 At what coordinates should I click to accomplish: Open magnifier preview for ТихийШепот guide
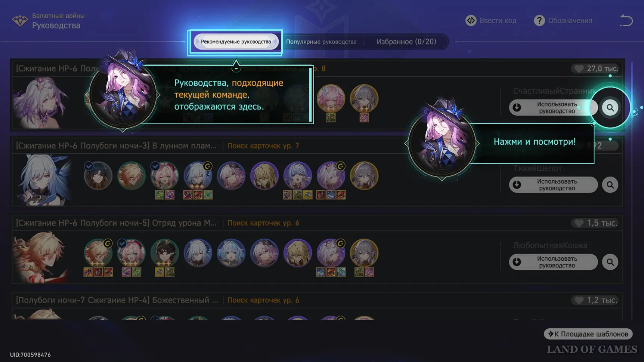tap(610, 185)
